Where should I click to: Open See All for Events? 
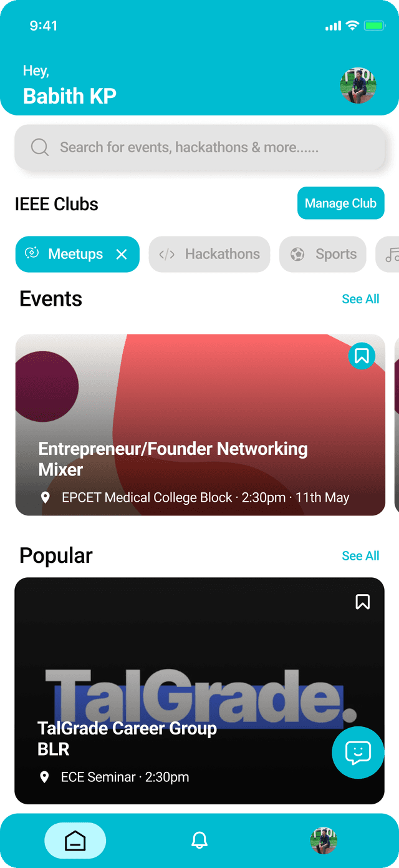point(360,299)
